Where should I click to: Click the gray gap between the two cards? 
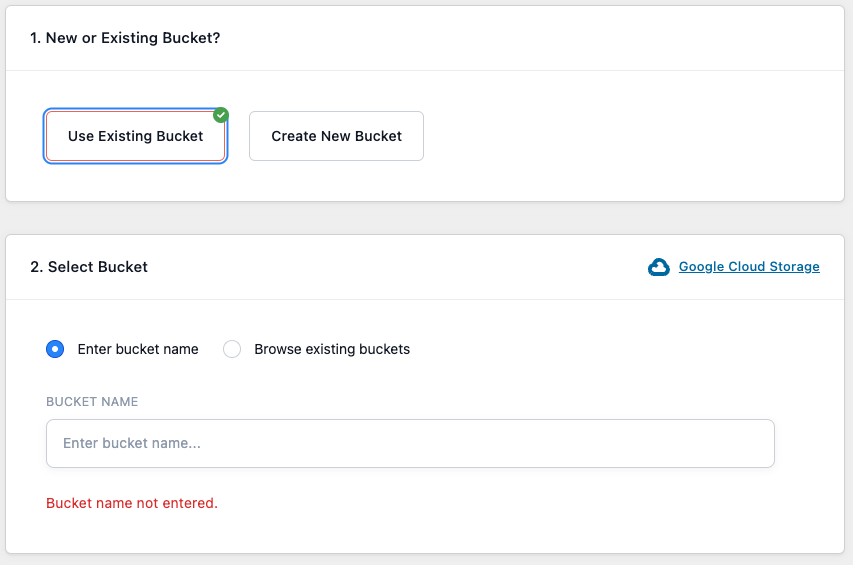[x=424, y=218]
